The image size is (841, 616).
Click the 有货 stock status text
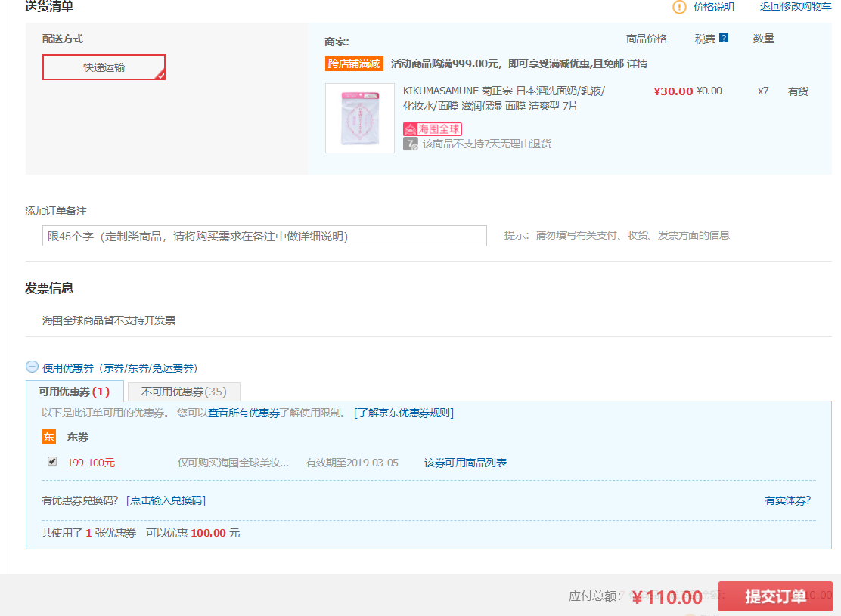(x=798, y=91)
